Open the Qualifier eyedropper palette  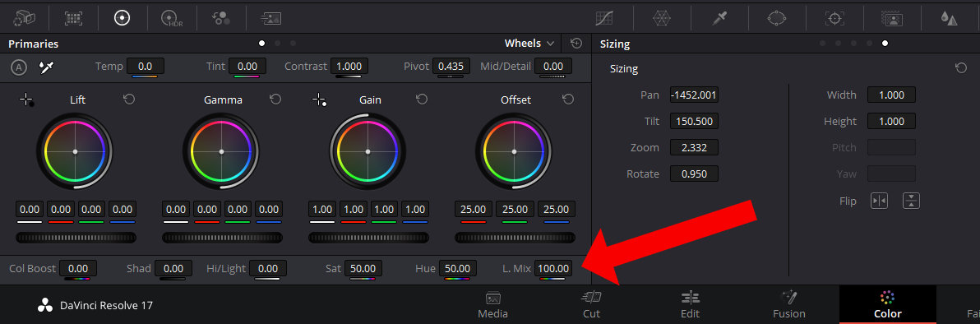pyautogui.click(x=719, y=18)
